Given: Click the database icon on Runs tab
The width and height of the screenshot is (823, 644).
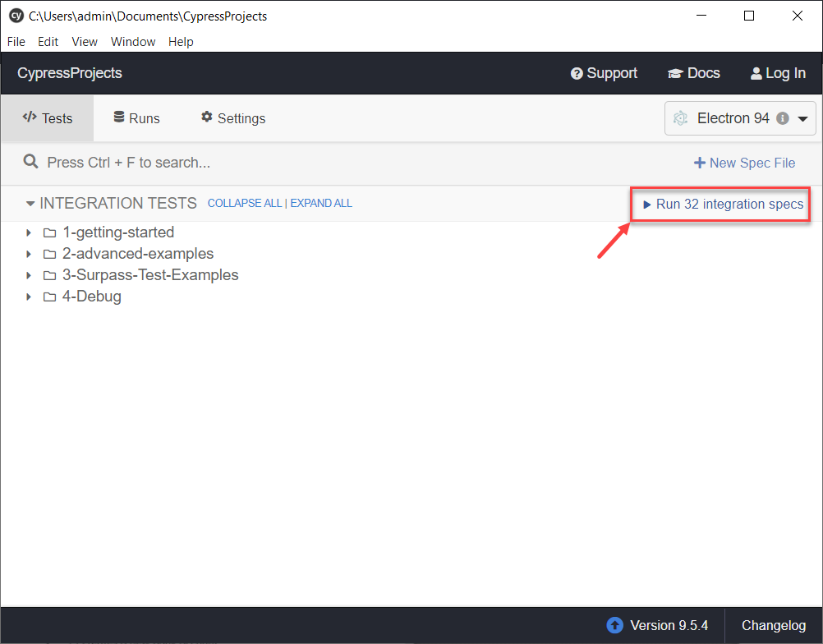Looking at the screenshot, I should [x=119, y=117].
